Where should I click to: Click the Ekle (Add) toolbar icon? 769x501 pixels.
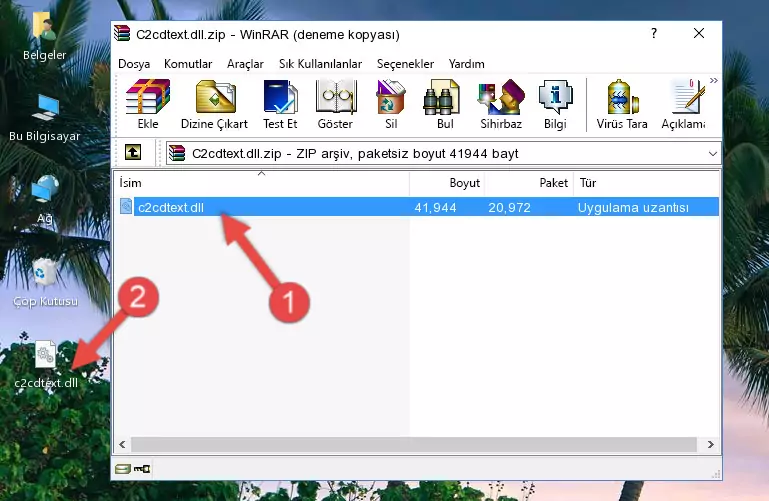(x=148, y=104)
